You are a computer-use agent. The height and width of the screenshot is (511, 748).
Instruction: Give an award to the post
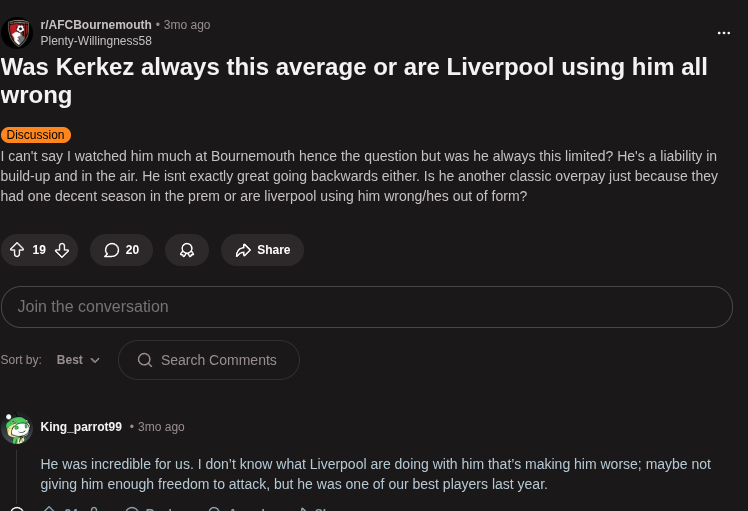187,250
